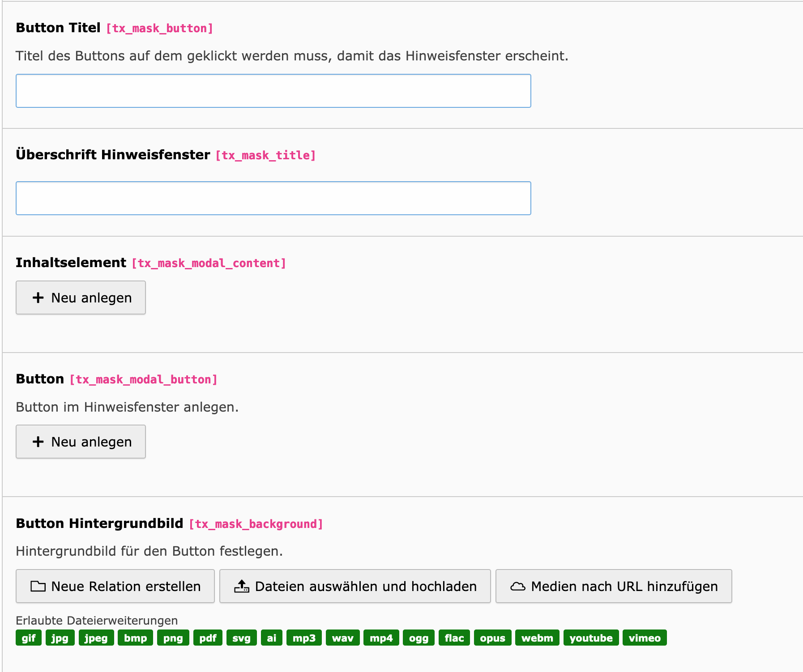
Task: Choose Dateien auswählen und hochladen
Action: click(x=355, y=586)
